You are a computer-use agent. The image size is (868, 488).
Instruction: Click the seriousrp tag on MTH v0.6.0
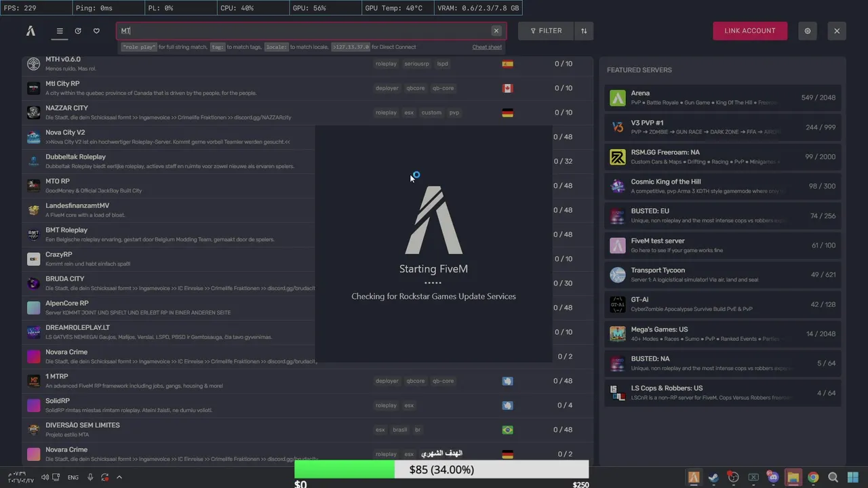[x=416, y=64]
